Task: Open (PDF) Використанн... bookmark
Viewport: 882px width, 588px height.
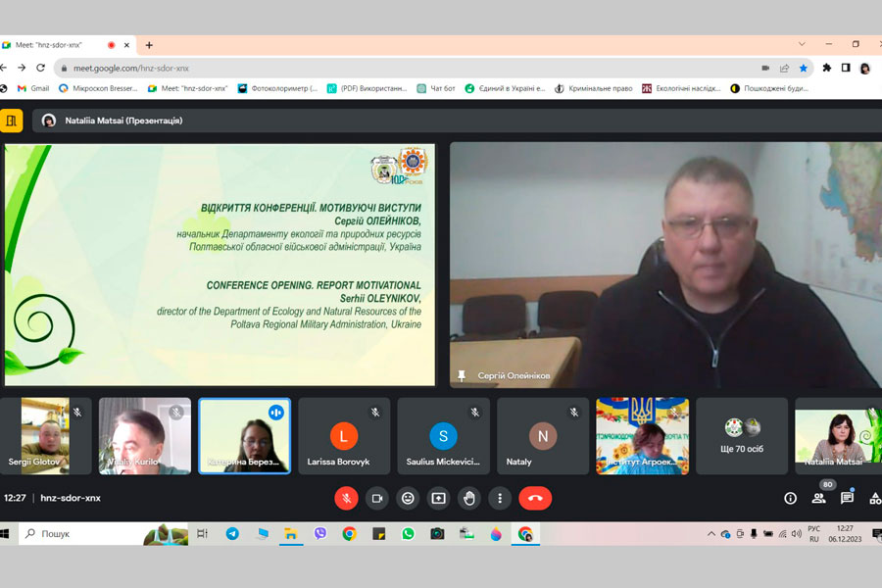Action: coord(367,88)
